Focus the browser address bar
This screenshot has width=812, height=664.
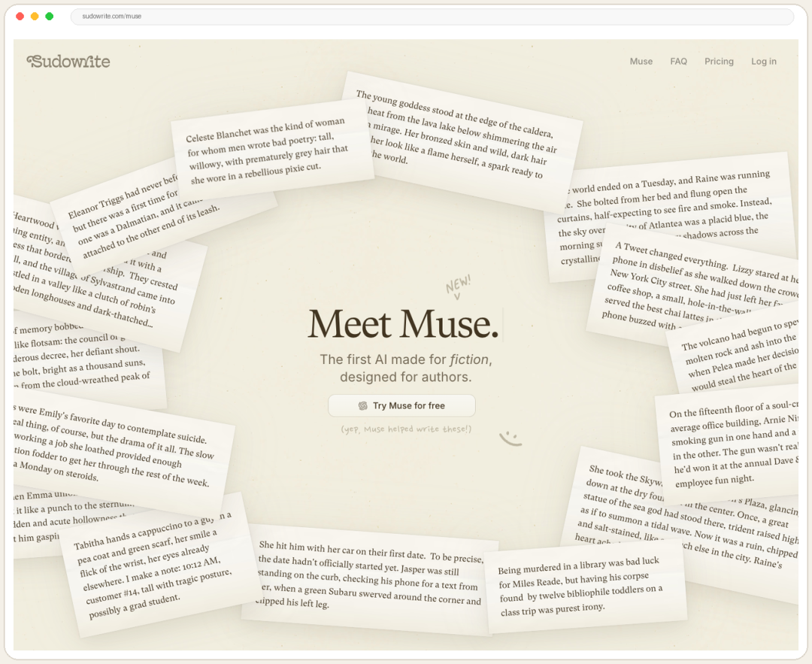(x=432, y=16)
